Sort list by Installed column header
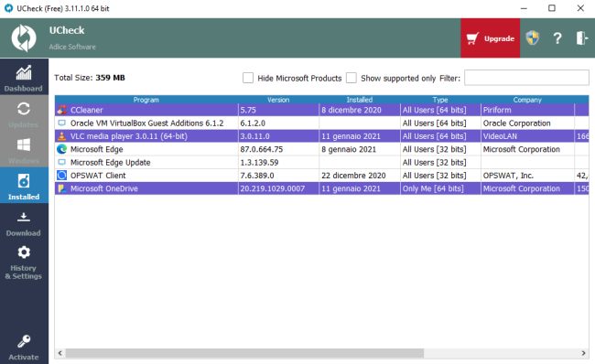This screenshot has height=364, width=595. [x=360, y=100]
